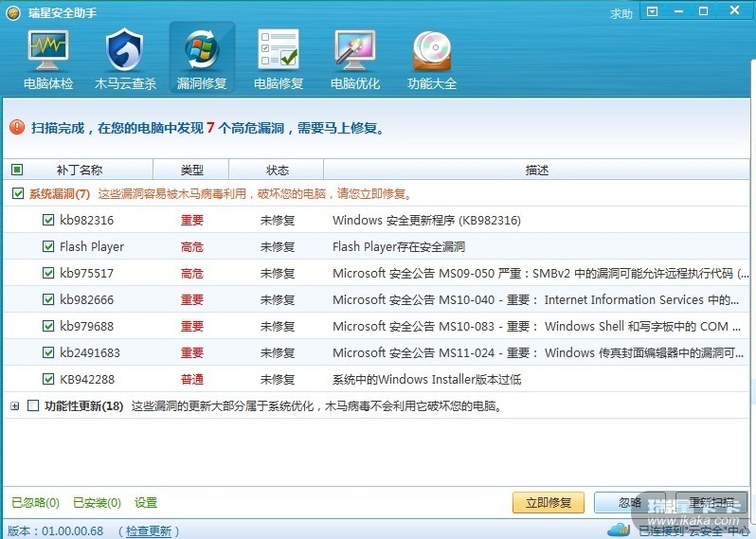Screen dimensions: 756x539
Task: Select the kb2491683 patch name
Action: coord(90,353)
